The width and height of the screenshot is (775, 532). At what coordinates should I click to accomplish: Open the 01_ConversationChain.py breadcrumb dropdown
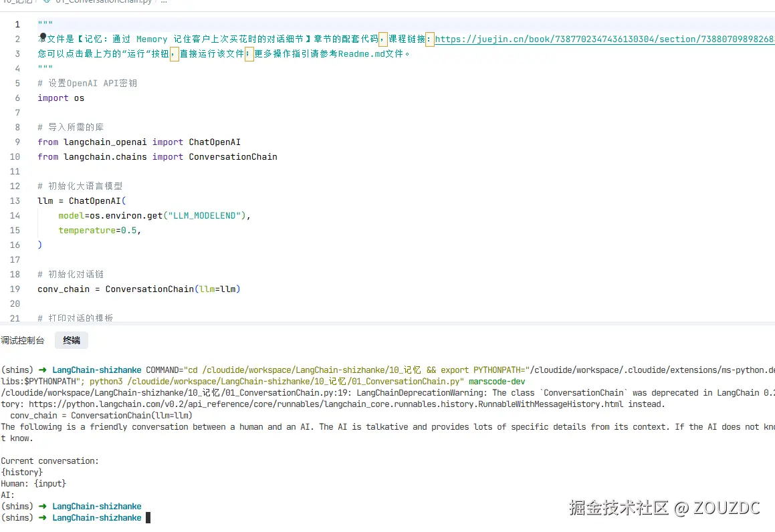pos(100,2)
